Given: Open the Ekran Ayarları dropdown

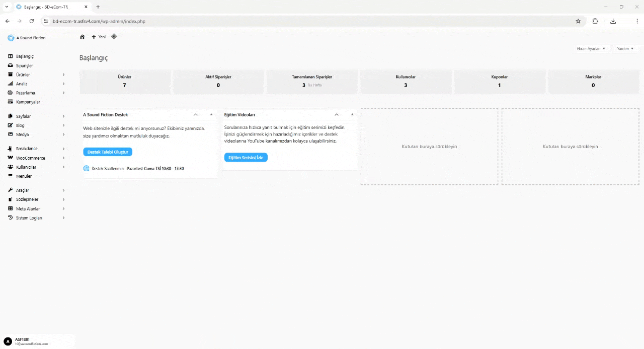Looking at the screenshot, I should point(591,48).
